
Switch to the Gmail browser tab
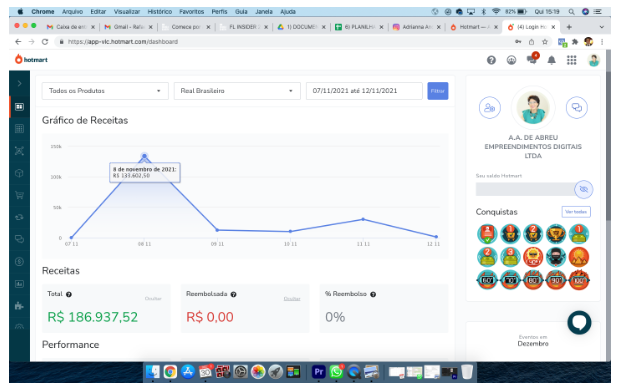click(128, 27)
